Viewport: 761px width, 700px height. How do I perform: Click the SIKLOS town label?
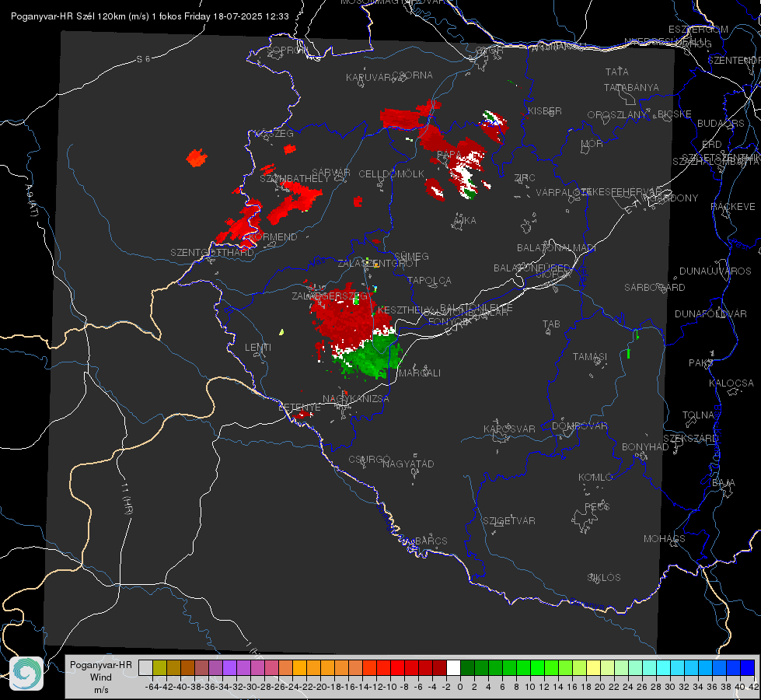tap(604, 577)
